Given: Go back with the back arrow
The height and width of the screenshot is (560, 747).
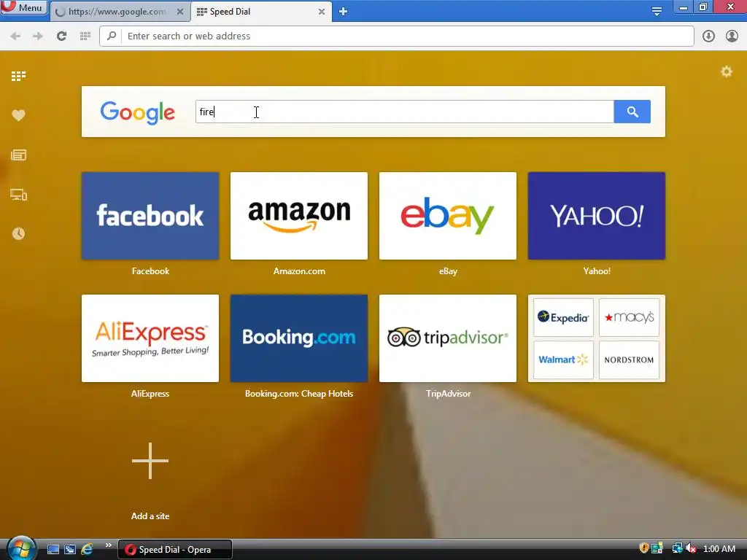Looking at the screenshot, I should 15,36.
